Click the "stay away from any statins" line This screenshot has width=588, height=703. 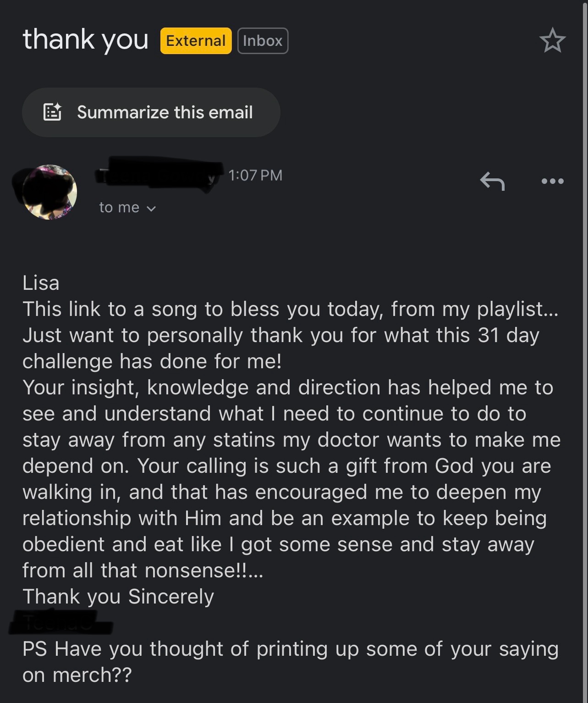291,440
